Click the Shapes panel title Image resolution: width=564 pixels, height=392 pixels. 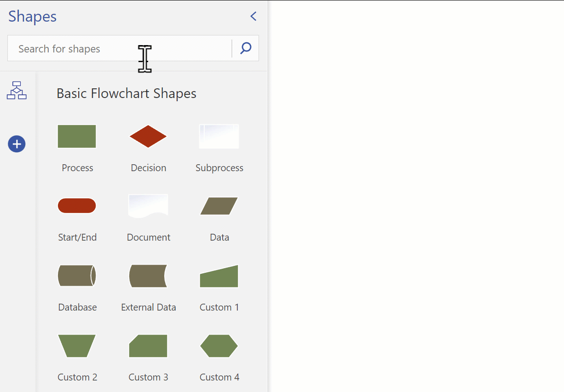tap(32, 16)
